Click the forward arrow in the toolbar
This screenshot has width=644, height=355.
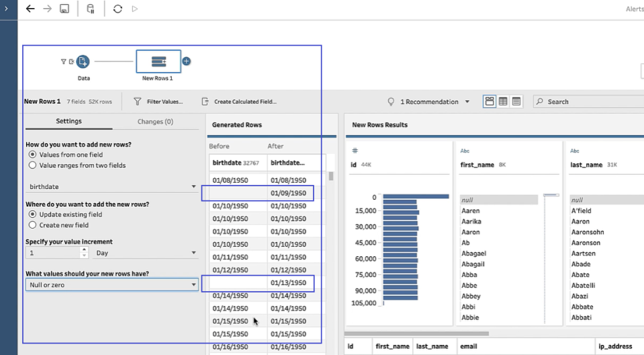coord(47,9)
